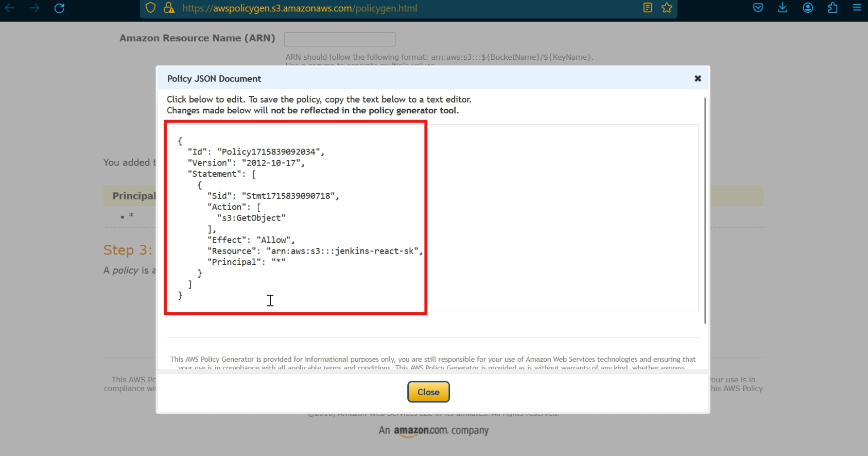Close the Policy JSON Document dialog with X
Screen dimensions: 868x456
(698, 78)
